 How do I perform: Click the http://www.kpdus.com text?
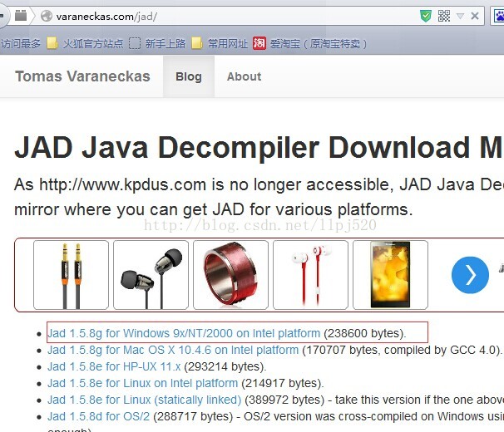[122, 184]
